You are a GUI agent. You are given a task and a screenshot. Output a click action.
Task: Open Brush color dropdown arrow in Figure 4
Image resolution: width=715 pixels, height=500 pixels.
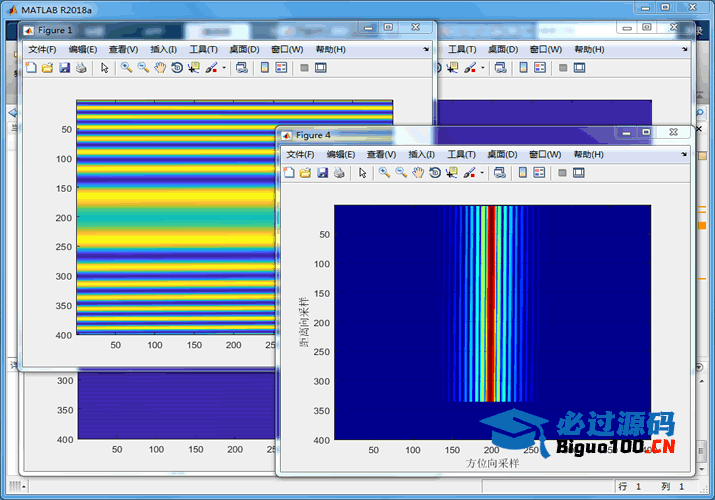(482, 173)
